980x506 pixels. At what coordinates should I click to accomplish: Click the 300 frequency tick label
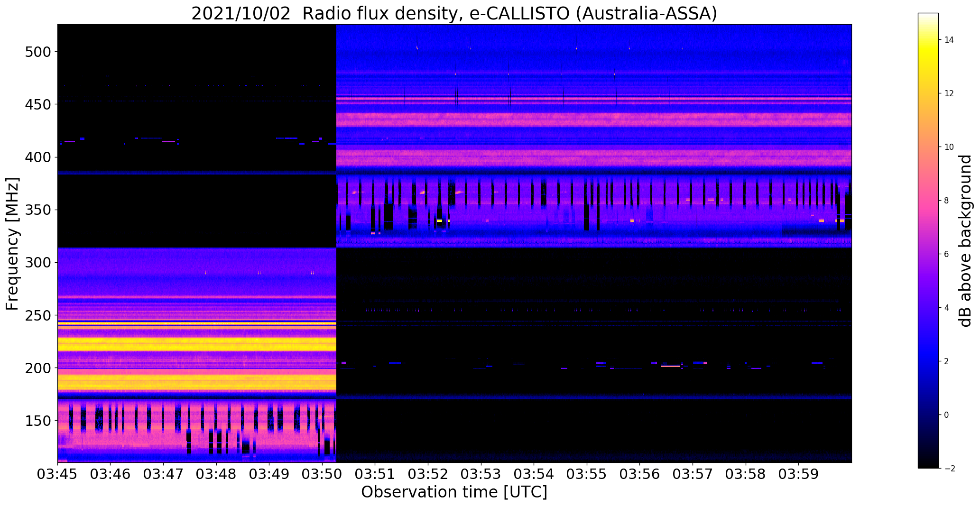38,263
